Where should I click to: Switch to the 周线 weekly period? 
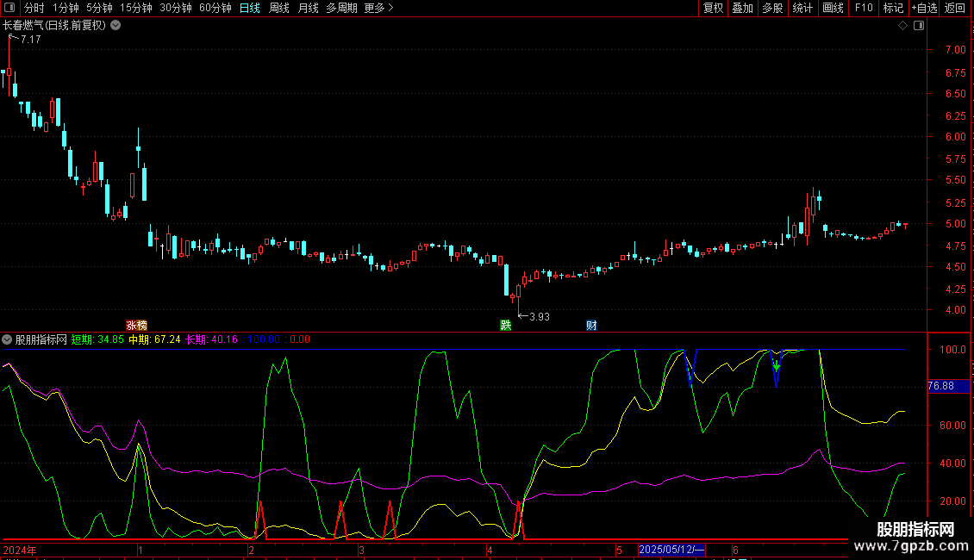coord(279,8)
